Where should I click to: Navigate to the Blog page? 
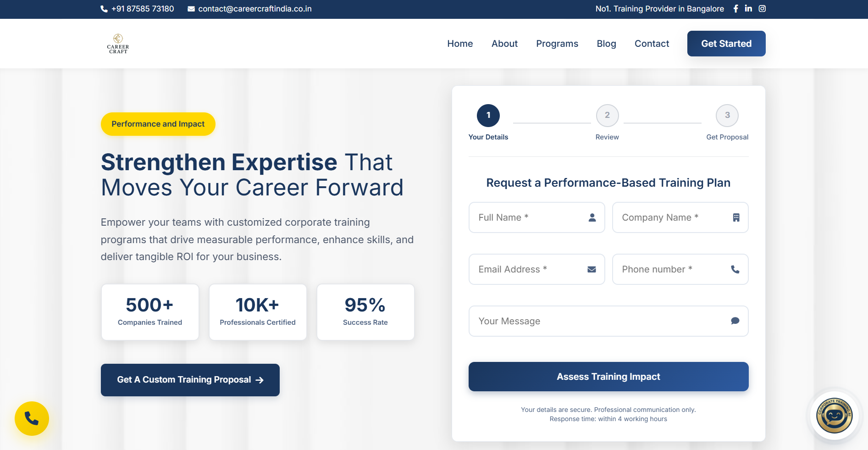point(606,44)
